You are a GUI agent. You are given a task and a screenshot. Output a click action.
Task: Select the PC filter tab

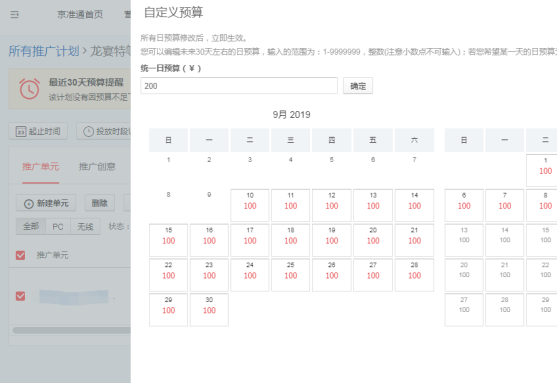coord(58,226)
